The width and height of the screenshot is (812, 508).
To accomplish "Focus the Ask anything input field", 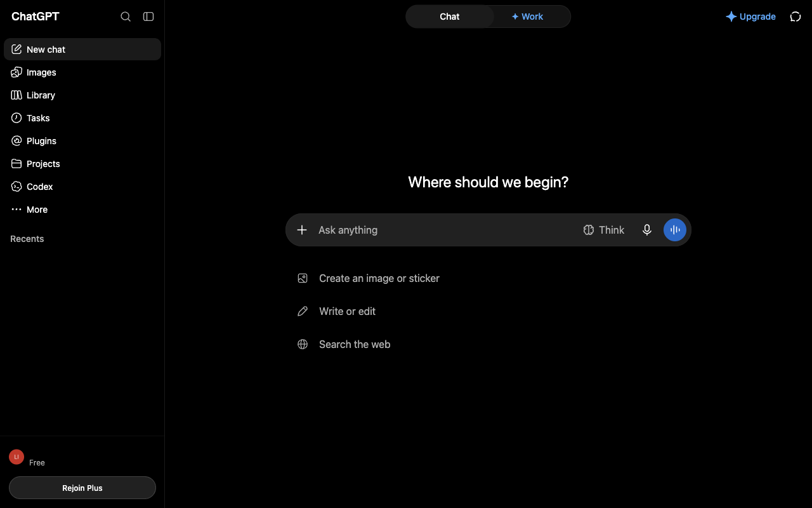I will (x=444, y=230).
